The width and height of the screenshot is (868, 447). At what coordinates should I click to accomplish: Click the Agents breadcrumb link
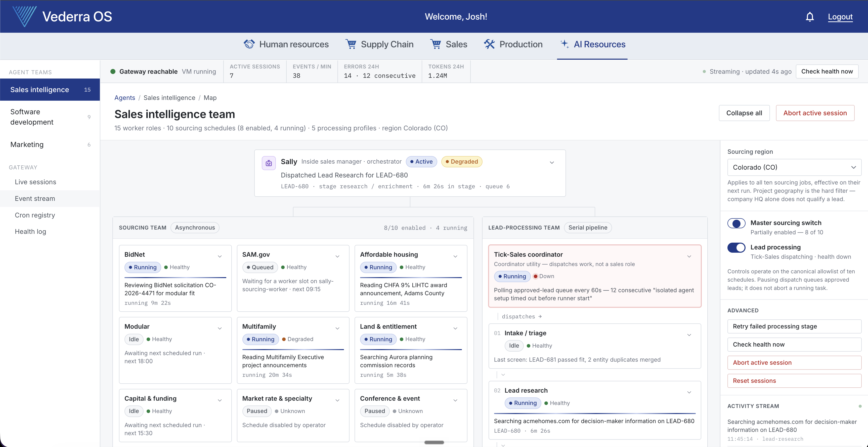(125, 98)
